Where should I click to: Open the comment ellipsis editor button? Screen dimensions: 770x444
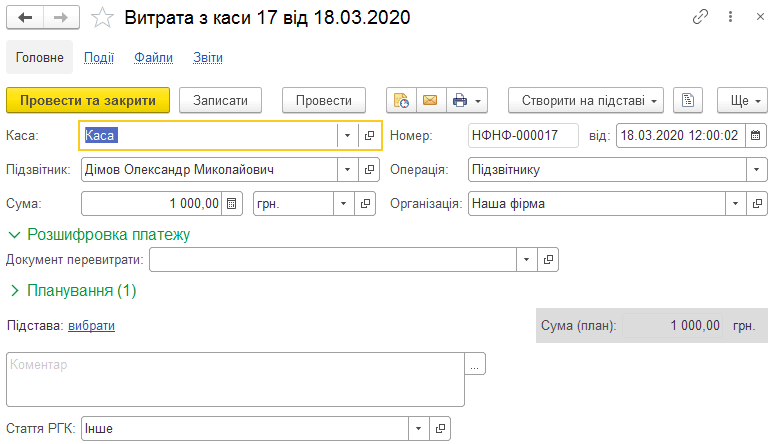tap(475, 364)
